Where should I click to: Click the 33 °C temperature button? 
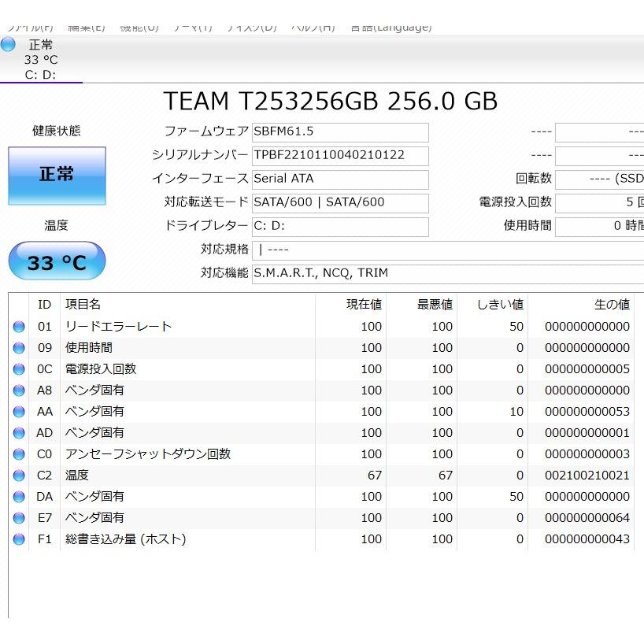(x=57, y=261)
